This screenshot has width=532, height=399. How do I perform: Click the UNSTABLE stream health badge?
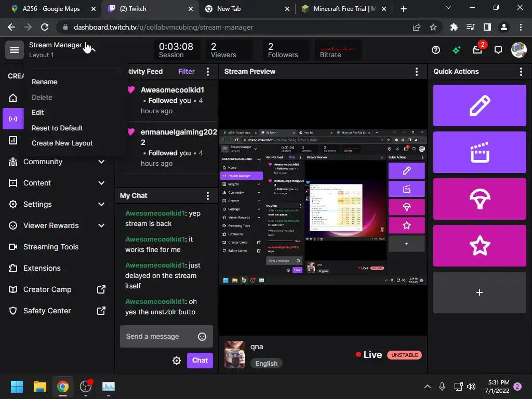click(404, 355)
